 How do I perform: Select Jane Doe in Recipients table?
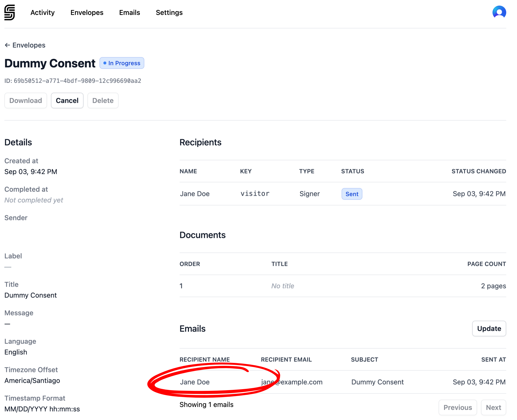(x=195, y=194)
